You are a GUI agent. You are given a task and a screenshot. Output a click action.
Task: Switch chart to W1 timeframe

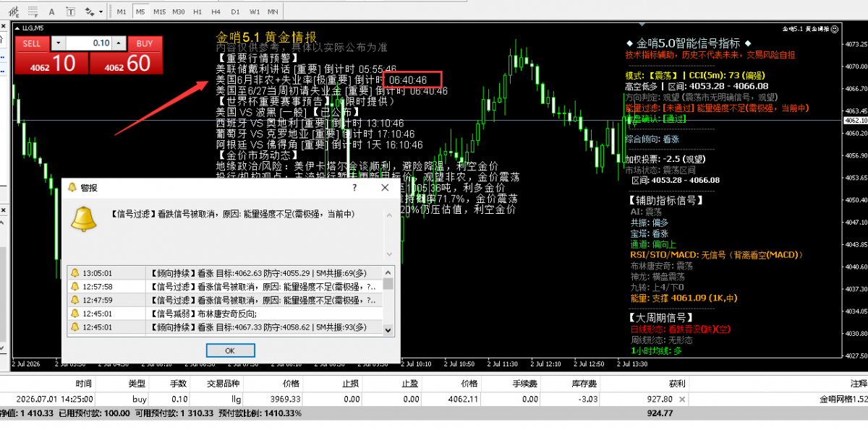255,12
